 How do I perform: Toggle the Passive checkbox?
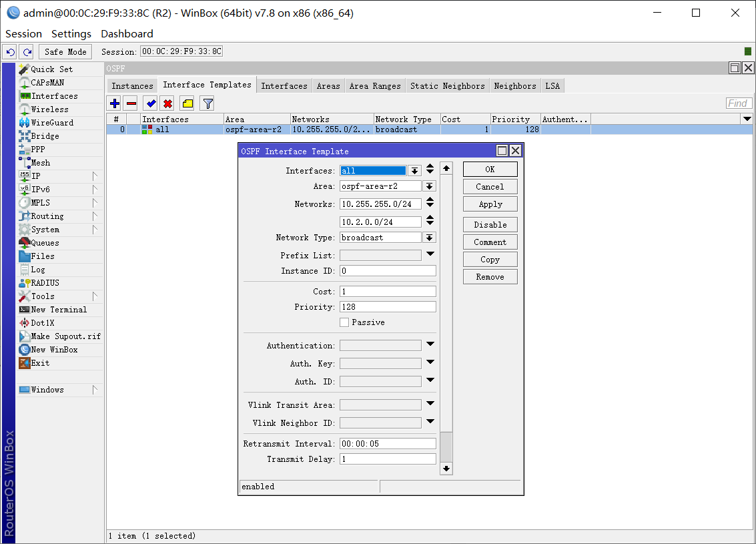(x=344, y=322)
